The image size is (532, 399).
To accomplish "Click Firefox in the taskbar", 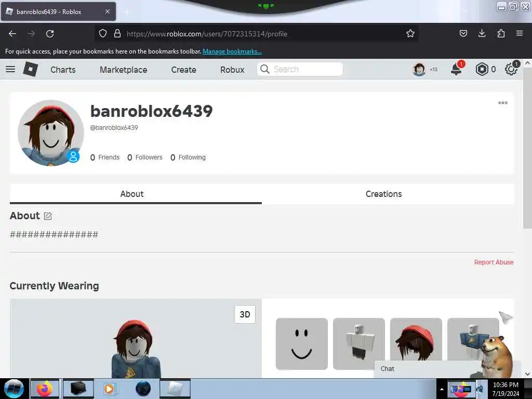I will (x=45, y=389).
